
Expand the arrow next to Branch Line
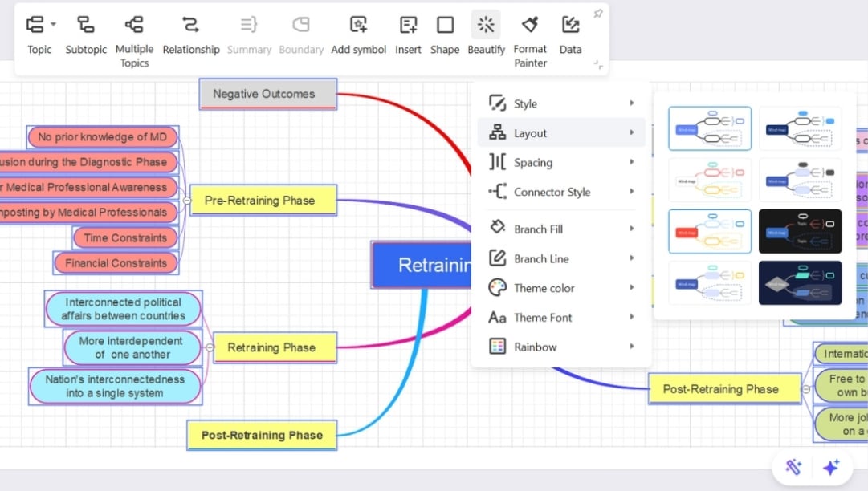click(x=632, y=258)
